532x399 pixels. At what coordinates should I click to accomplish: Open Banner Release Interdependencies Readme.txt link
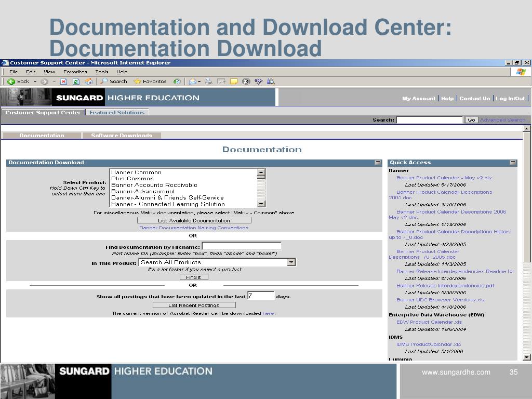(x=455, y=271)
